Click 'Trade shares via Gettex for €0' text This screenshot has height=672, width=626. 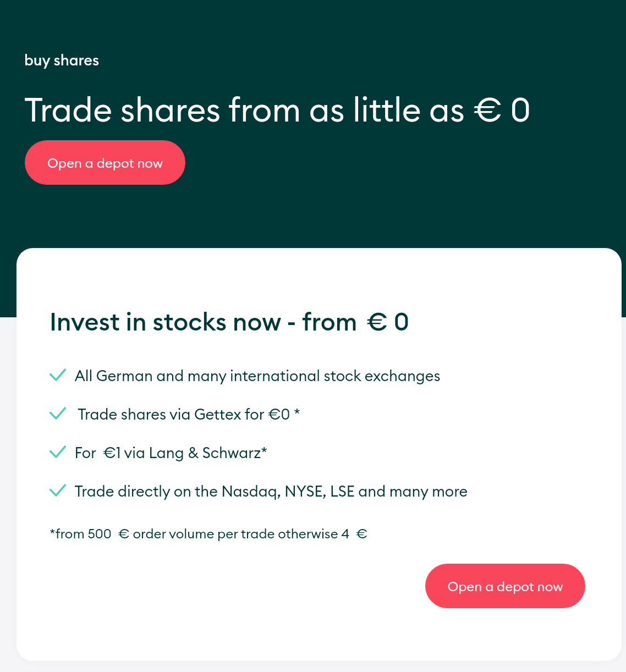coord(184,415)
